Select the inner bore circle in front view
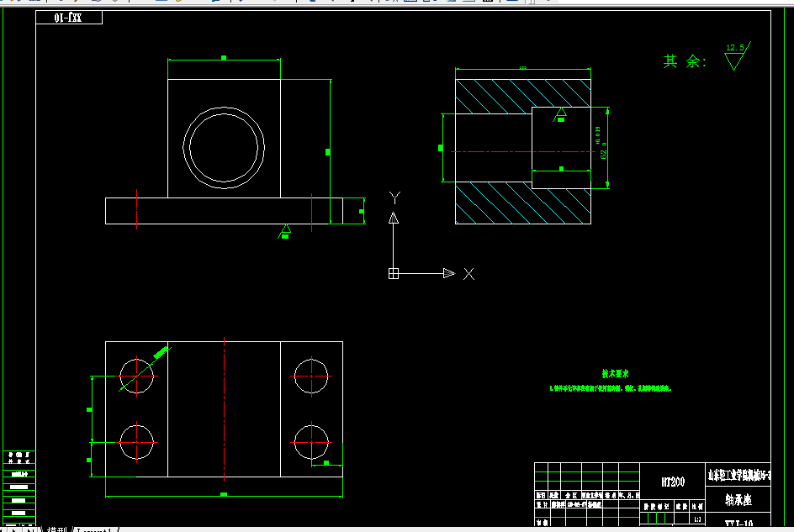Image resolution: width=794 pixels, height=532 pixels. tap(224, 147)
